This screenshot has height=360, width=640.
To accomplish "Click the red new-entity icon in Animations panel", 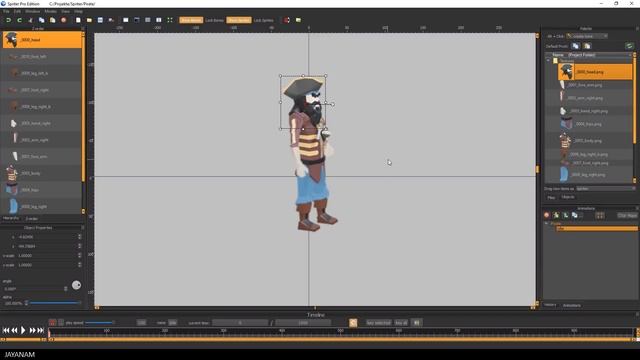I will pyautogui.click(x=547, y=215).
